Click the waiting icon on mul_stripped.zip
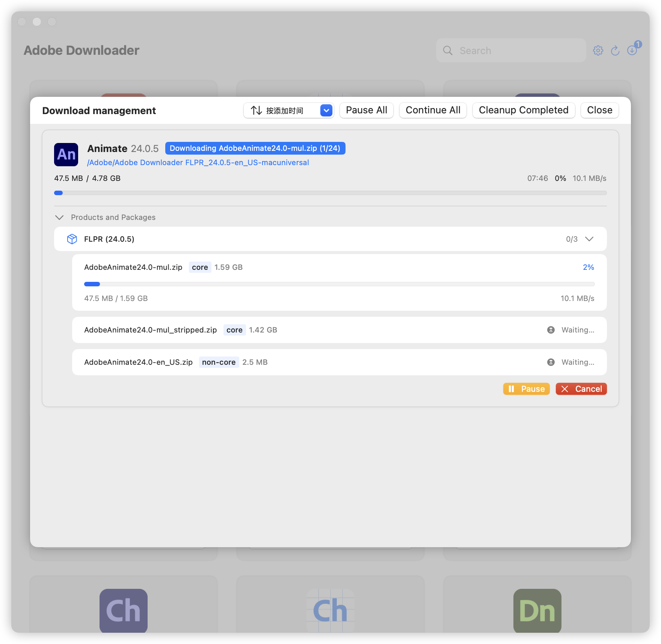Image resolution: width=661 pixels, height=644 pixels. click(550, 330)
